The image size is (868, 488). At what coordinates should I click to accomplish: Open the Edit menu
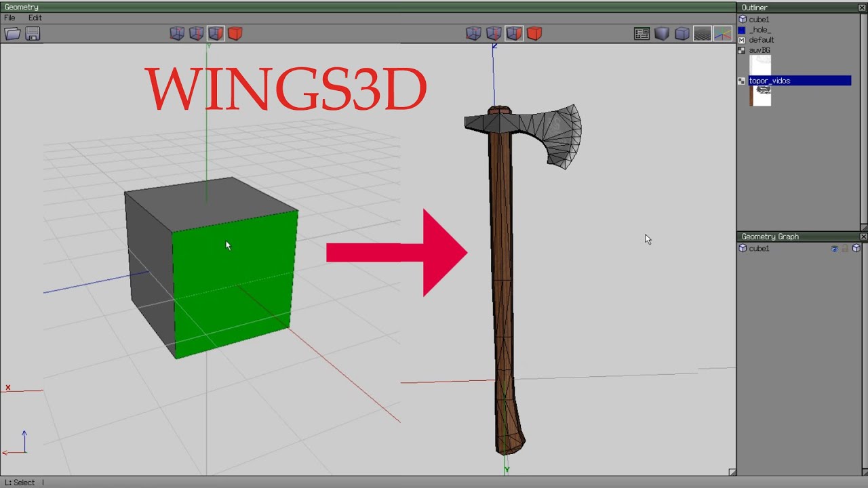35,18
